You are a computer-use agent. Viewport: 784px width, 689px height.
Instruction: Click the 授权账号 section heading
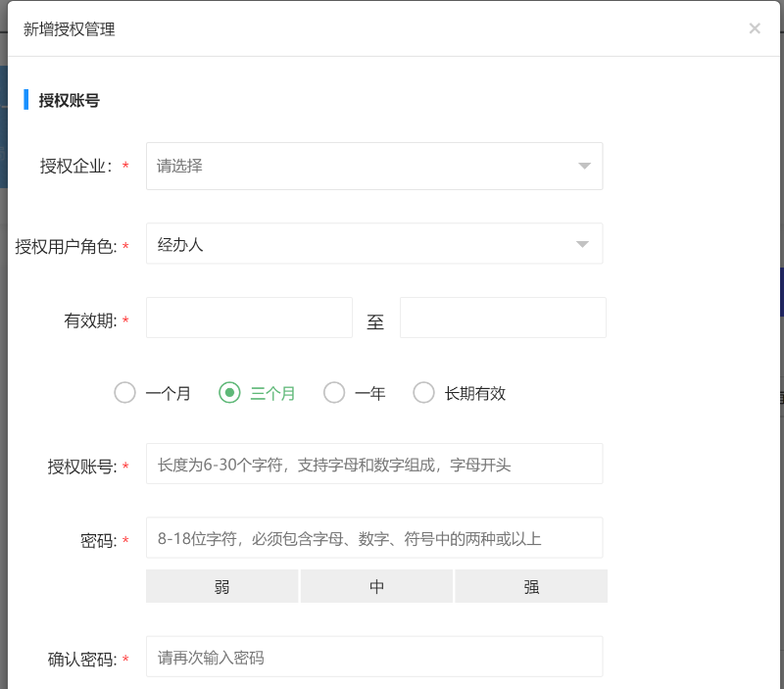click(69, 100)
